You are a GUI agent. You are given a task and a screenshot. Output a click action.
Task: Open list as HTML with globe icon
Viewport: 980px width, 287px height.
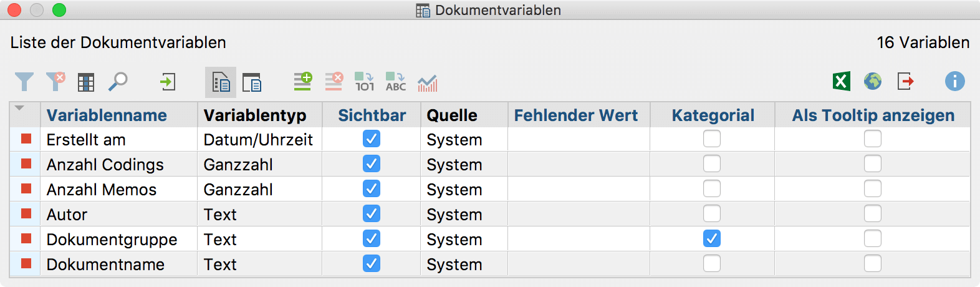(x=873, y=81)
